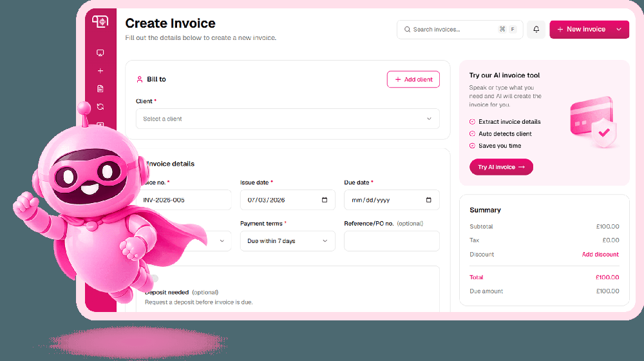Open the Select a client dropdown
The width and height of the screenshot is (644, 361).
(x=287, y=119)
